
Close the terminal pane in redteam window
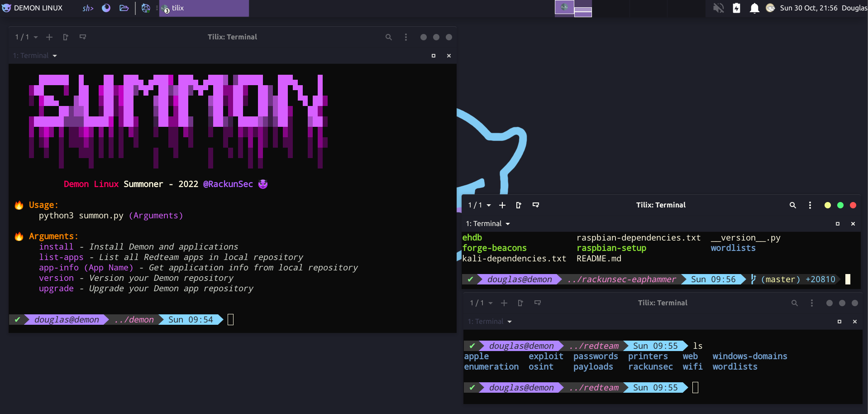tap(855, 322)
